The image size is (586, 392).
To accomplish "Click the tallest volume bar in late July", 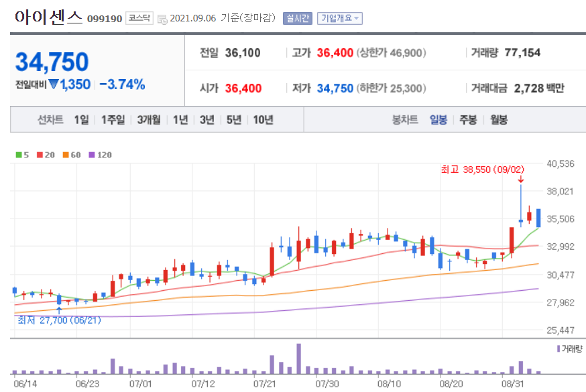I will [x=298, y=358].
